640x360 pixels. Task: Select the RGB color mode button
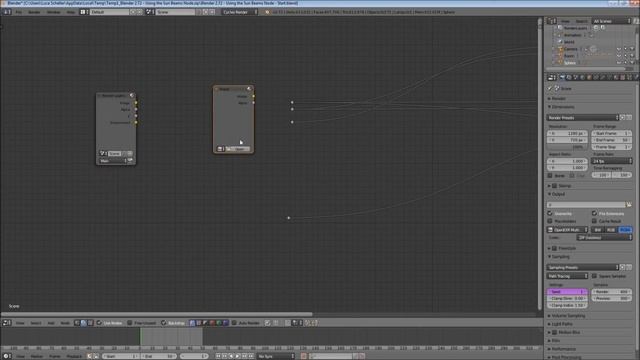tap(611, 230)
